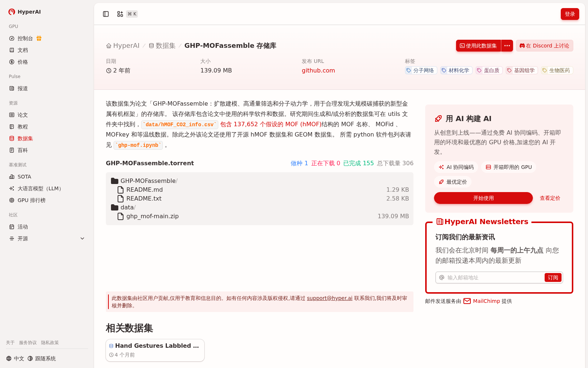The height and width of the screenshot is (368, 588).
Task: Open 关于 footer link
Action: click(x=10, y=343)
